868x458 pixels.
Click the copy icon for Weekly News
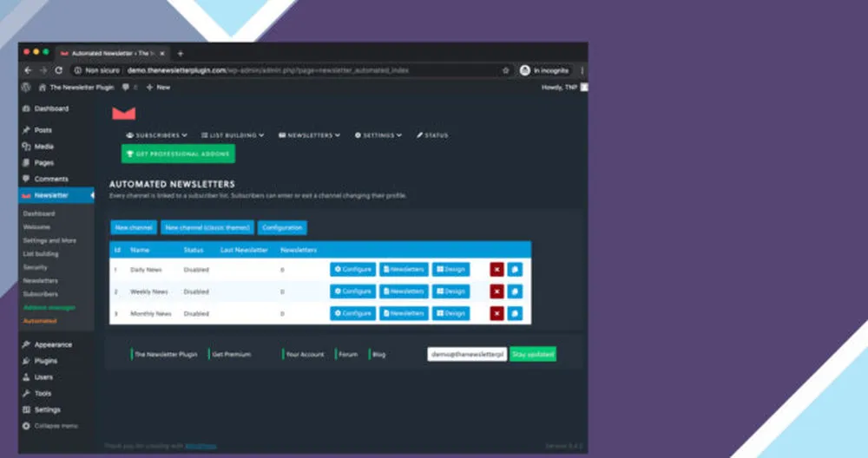515,291
